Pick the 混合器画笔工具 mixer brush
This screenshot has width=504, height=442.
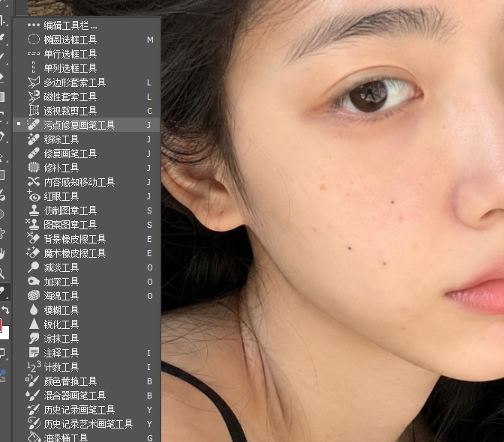(86, 396)
